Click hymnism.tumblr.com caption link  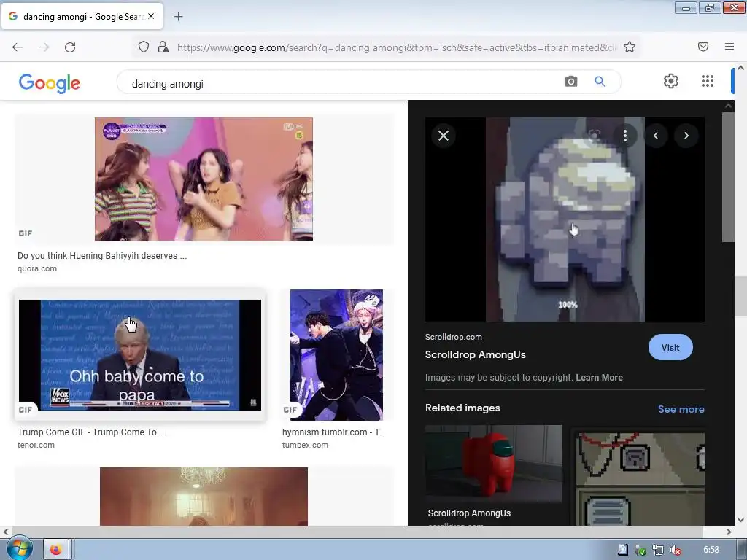click(x=333, y=432)
